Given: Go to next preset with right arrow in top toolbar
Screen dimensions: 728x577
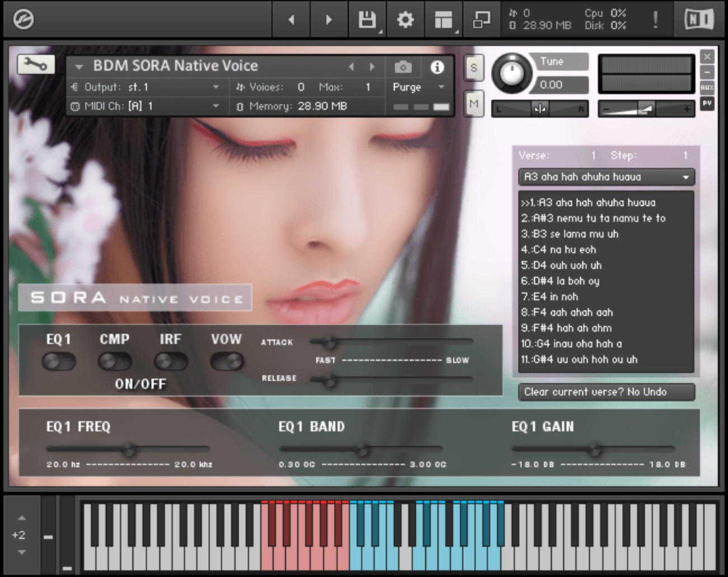Looking at the screenshot, I should click(x=329, y=20).
